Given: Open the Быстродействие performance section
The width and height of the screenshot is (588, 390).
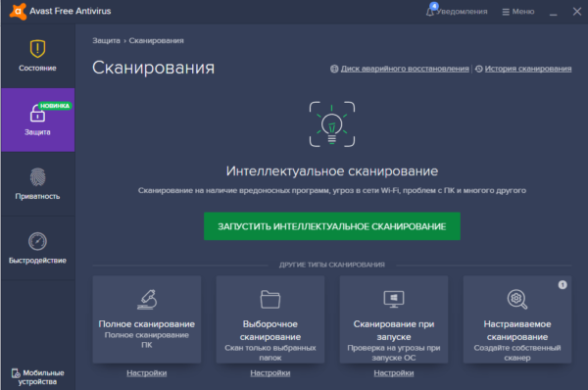Looking at the screenshot, I should [x=37, y=248].
